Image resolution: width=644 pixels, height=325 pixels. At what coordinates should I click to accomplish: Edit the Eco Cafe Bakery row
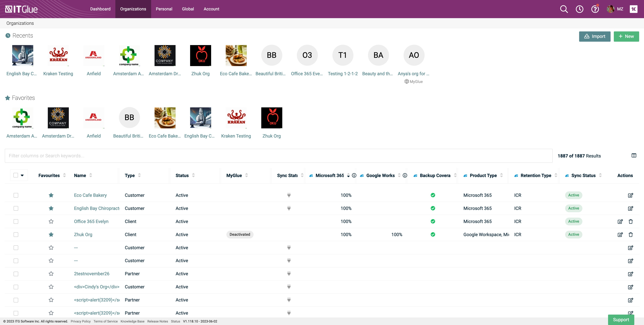[631, 195]
